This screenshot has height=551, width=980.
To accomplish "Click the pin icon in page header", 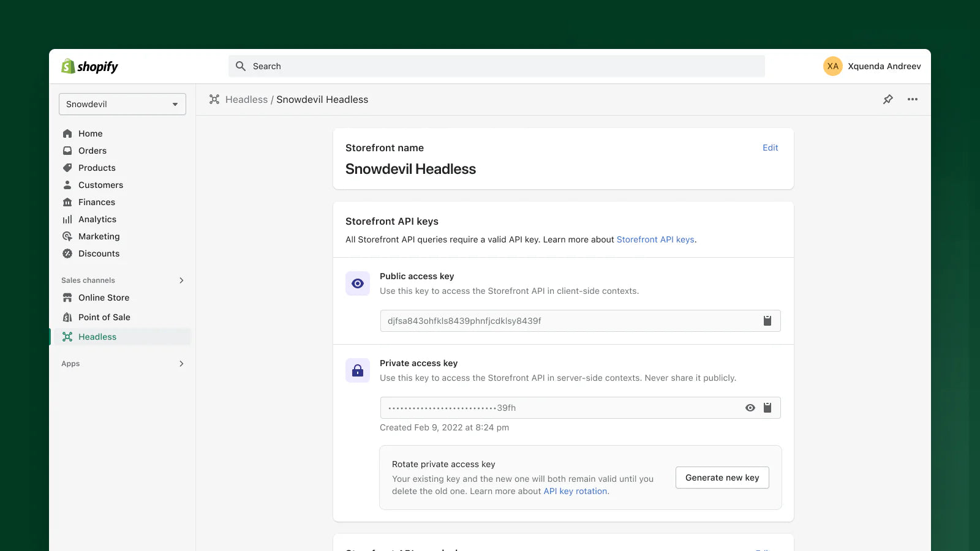I will coord(888,99).
